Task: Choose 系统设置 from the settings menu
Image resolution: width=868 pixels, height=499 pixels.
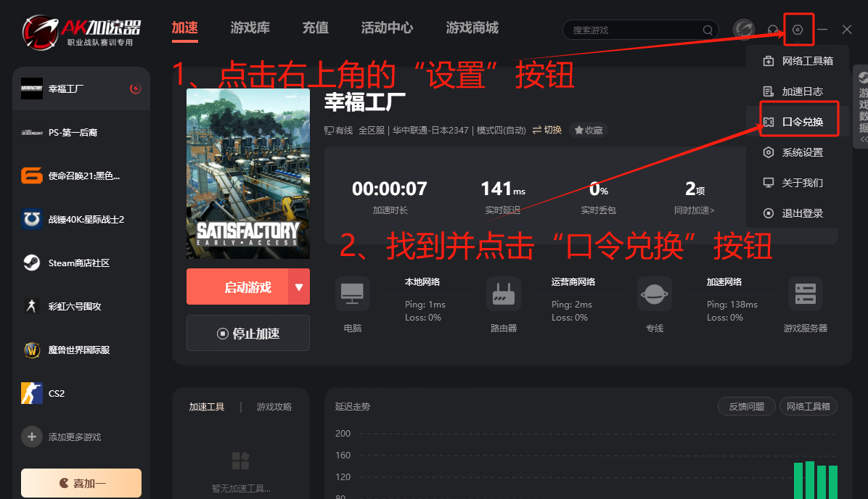Action: 798,152
